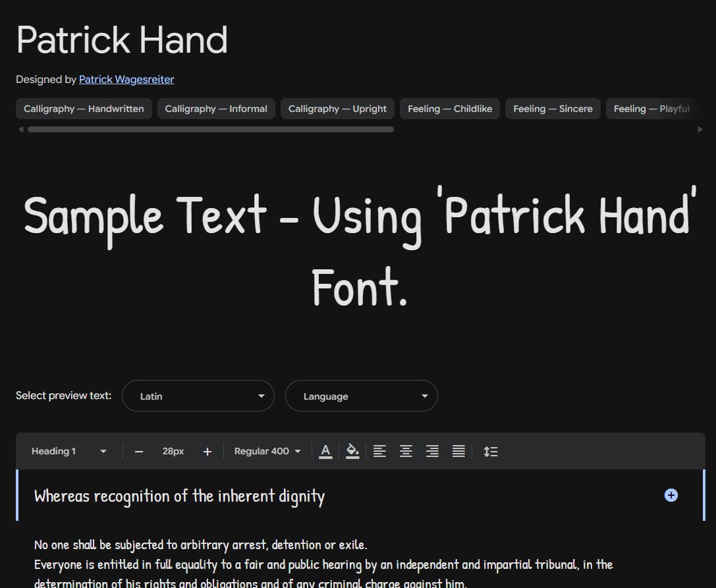Open text color picker
Image resolution: width=716 pixels, height=588 pixels.
(325, 451)
